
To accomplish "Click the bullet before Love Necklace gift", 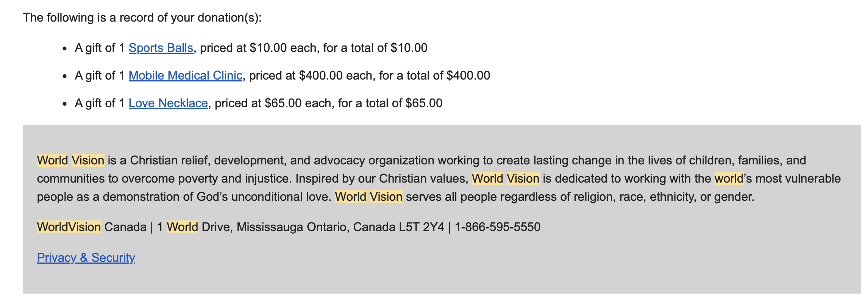I will [65, 104].
